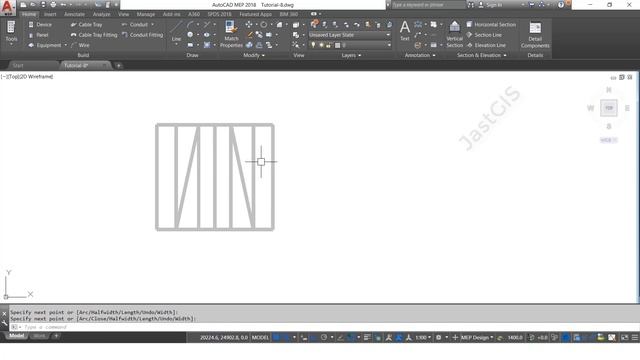This screenshot has width=640, height=360.
Task: Open the Tools palette button
Action: [11, 32]
